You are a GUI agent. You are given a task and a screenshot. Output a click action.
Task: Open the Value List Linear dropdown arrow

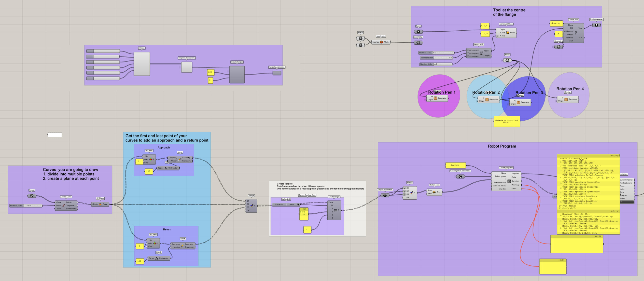(x=298, y=205)
